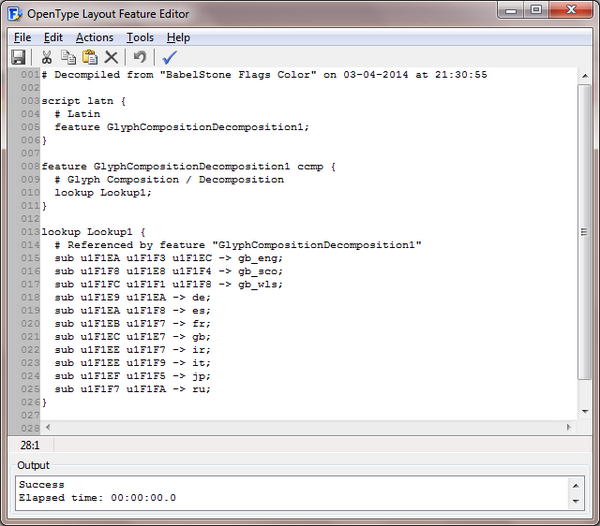Minimize the OpenType Layout Feature Editor window
The image size is (600, 526).
[511, 10]
